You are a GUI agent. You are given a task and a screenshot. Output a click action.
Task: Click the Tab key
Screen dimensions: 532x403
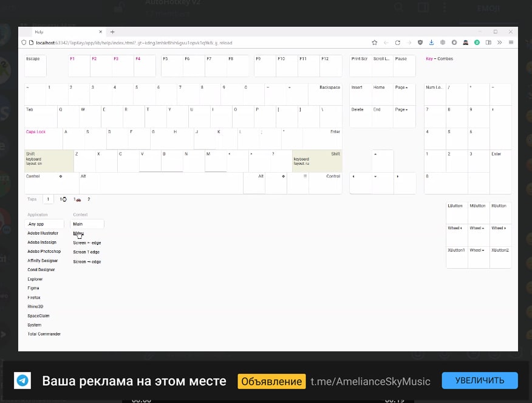point(41,117)
